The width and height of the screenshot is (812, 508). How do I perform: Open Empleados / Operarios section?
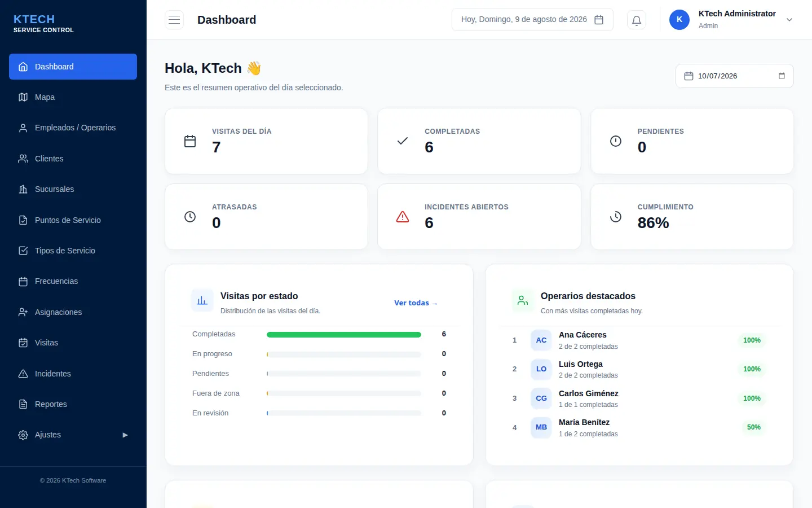coord(73,128)
